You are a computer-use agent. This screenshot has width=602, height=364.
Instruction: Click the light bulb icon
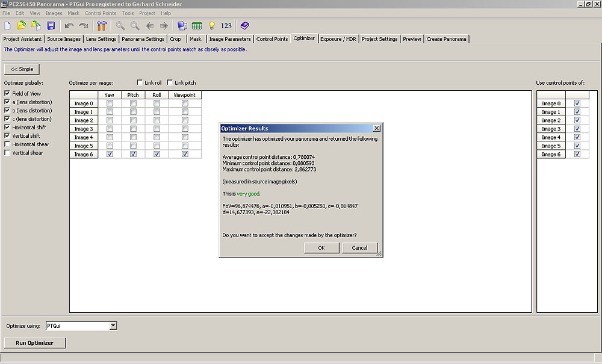pos(211,26)
